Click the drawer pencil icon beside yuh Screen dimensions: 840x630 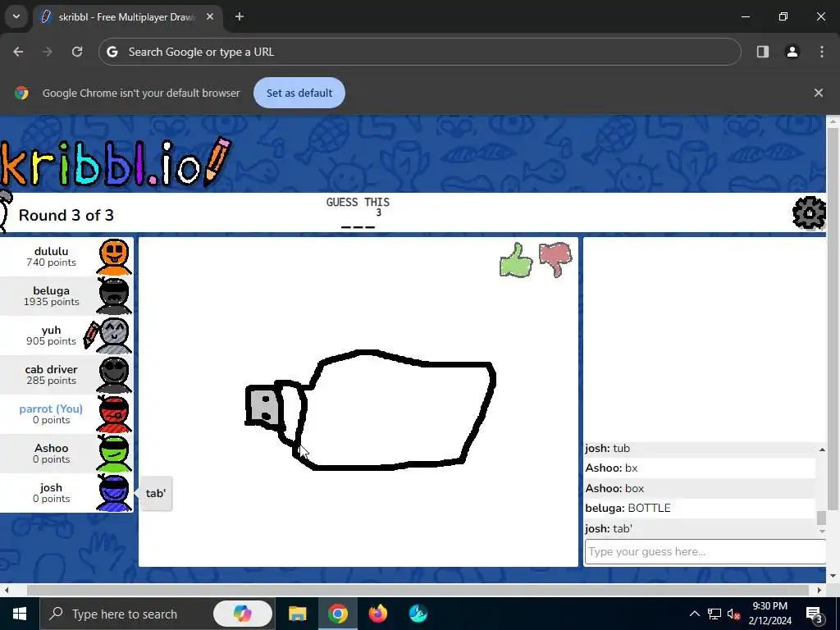tap(91, 335)
